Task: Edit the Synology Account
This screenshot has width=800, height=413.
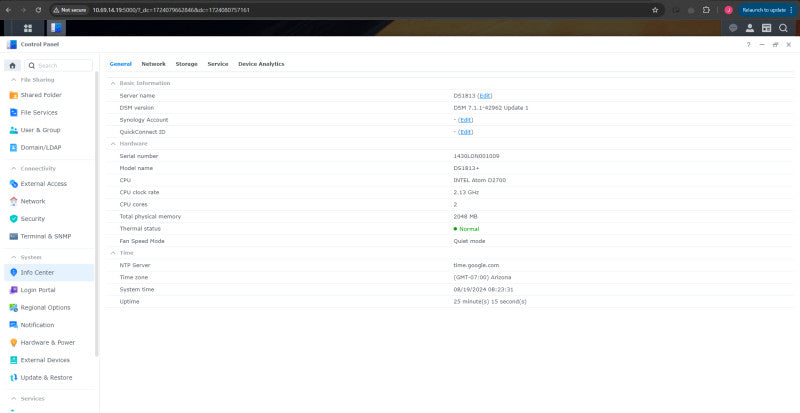Action: click(466, 119)
